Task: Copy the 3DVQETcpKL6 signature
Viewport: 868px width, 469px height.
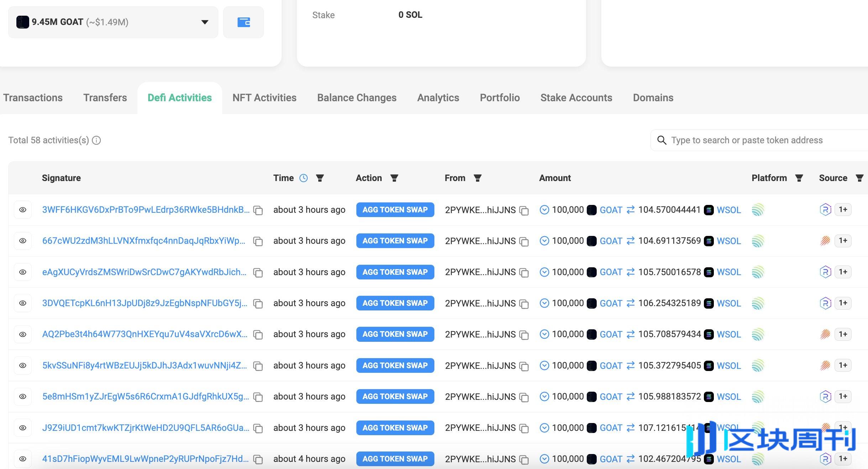Action: coord(258,304)
